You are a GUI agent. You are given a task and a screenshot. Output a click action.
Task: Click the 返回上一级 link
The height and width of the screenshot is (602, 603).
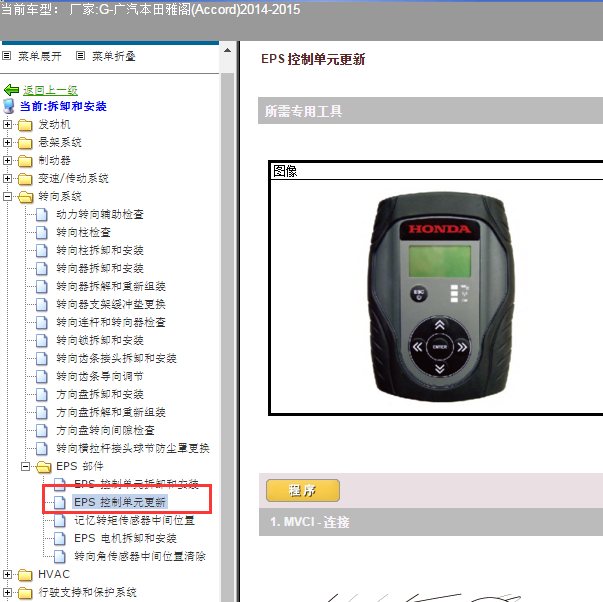50,90
